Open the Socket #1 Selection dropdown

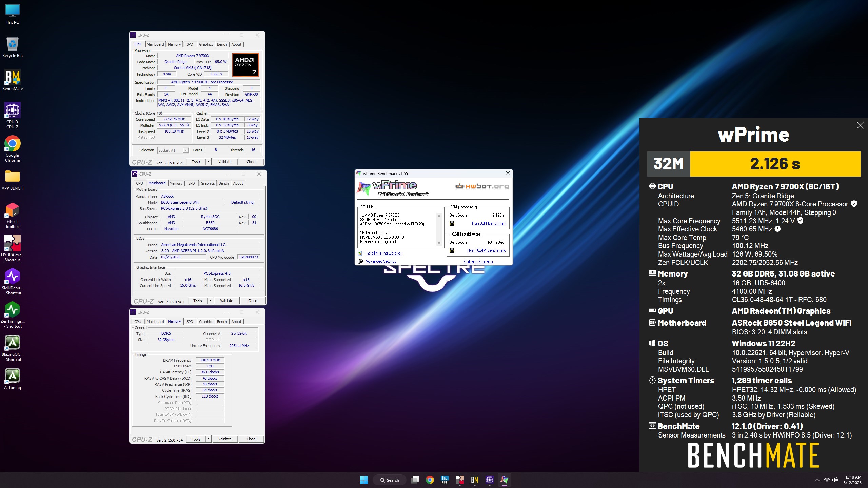(x=173, y=150)
